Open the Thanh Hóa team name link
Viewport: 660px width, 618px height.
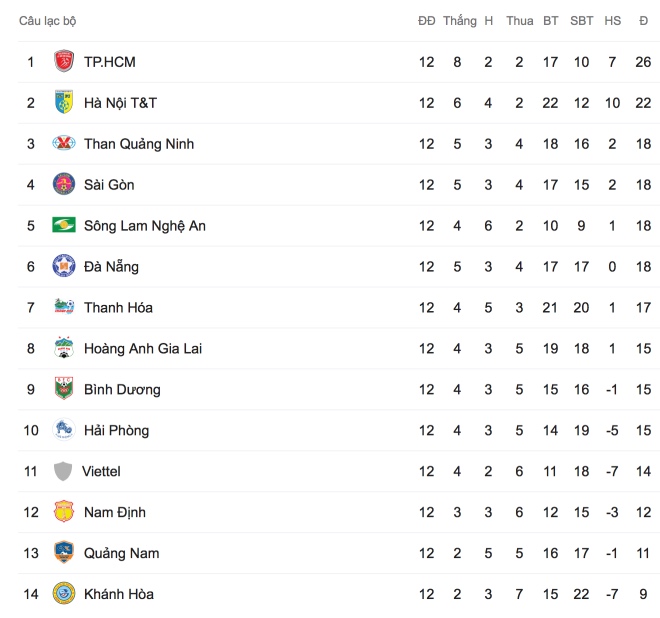[118, 308]
